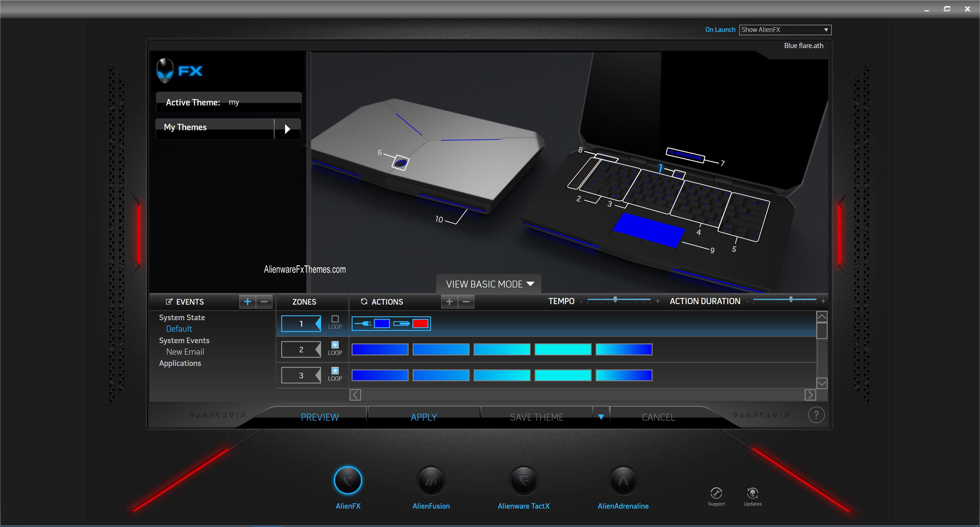Disable Loop checkbox for zone 3
Viewport: 980px width, 527px height.
pos(335,371)
